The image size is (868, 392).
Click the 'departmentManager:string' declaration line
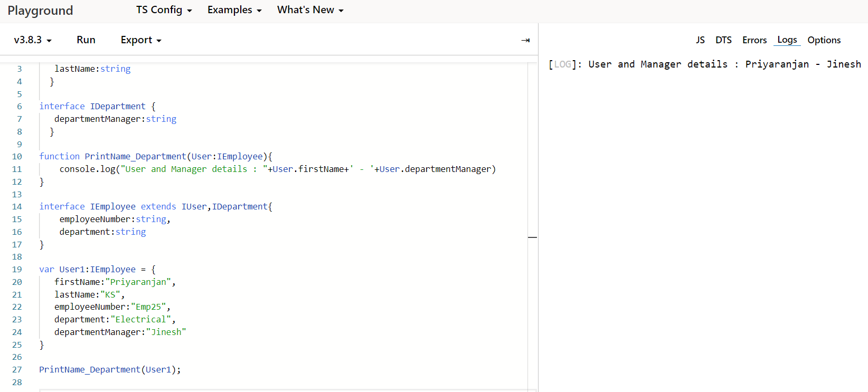[115, 119]
